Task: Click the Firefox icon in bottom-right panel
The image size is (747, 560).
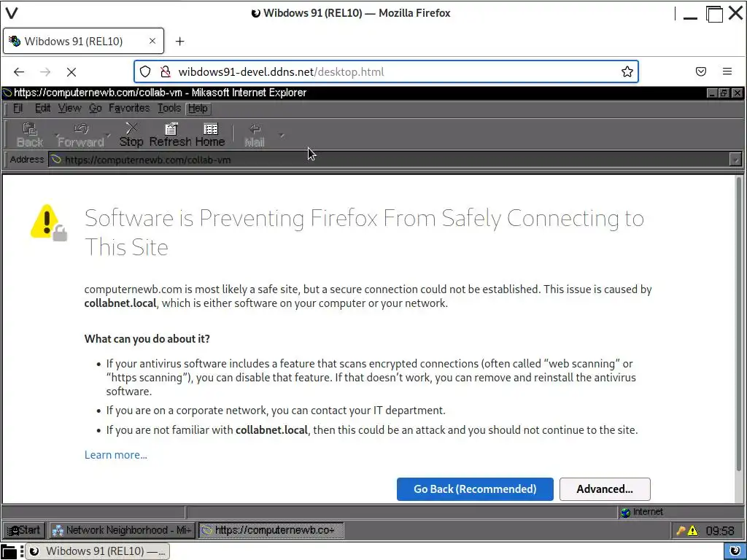Action: pos(735,551)
